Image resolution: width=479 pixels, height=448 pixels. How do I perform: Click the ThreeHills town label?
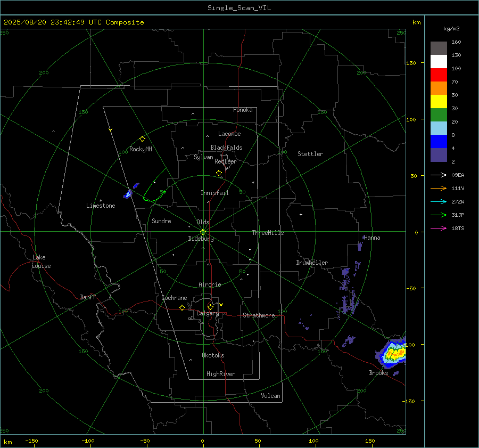tap(268, 233)
